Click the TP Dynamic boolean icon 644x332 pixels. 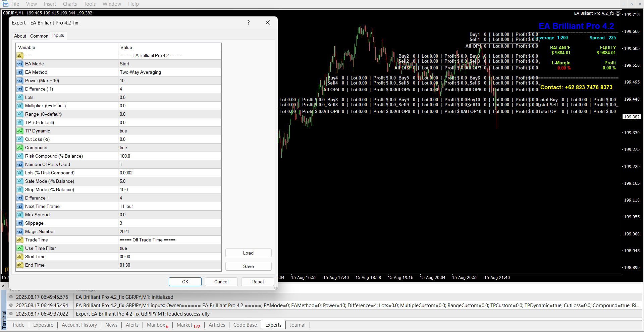click(x=20, y=131)
